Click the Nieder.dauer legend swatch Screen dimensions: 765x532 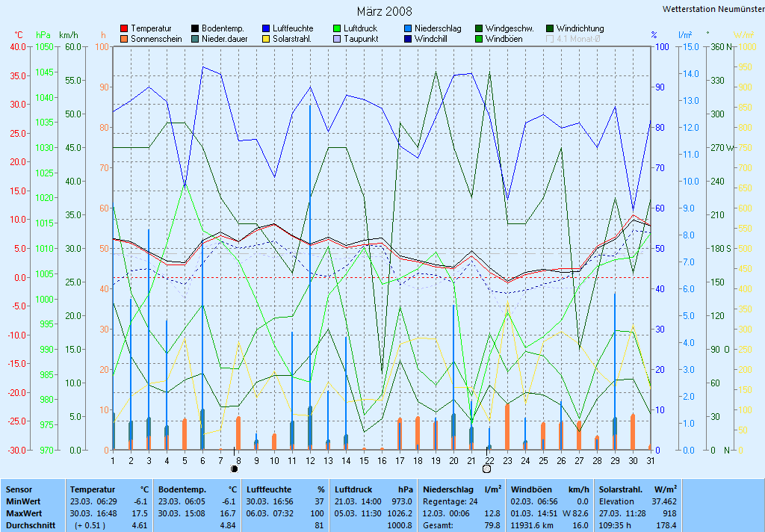(x=195, y=39)
